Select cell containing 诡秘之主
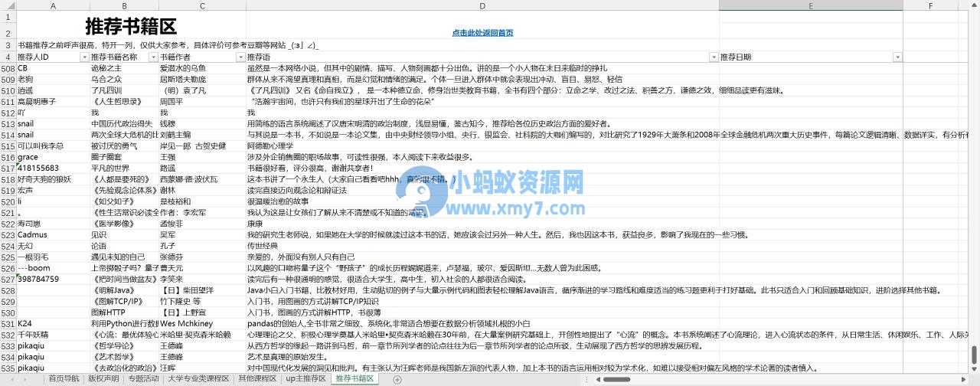Viewport: 980px width, 386px height. pyautogui.click(x=124, y=69)
